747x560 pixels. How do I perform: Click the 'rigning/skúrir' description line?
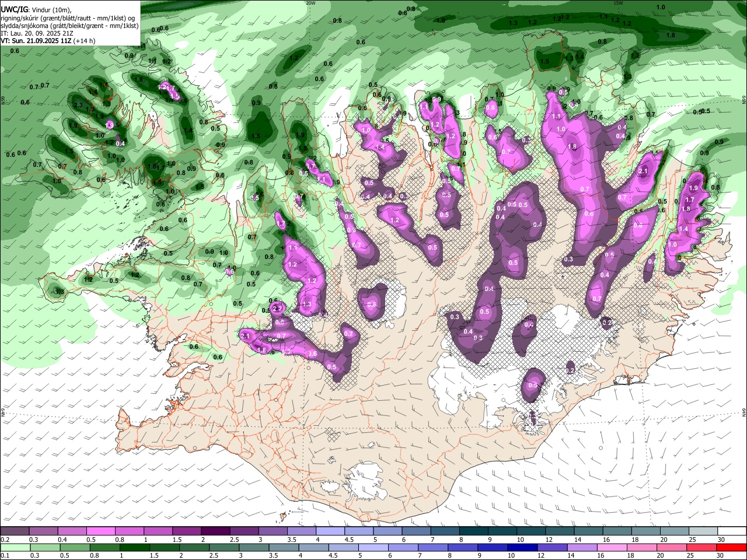(x=68, y=18)
